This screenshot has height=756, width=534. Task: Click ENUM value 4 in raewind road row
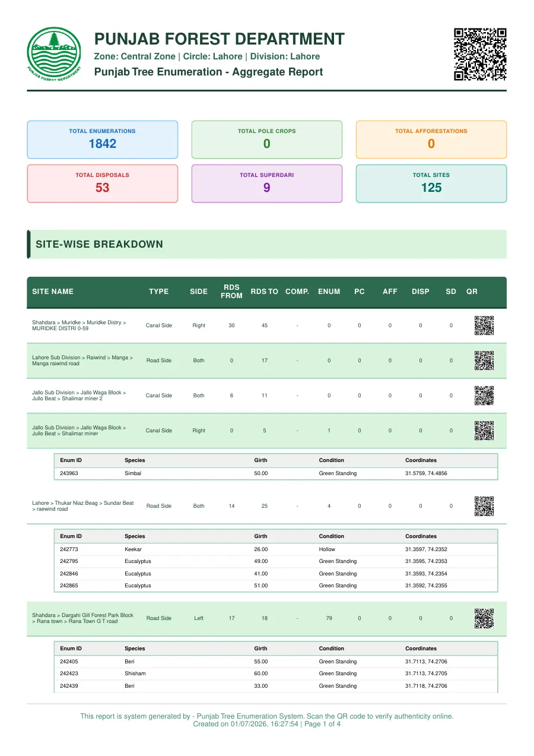point(329,506)
